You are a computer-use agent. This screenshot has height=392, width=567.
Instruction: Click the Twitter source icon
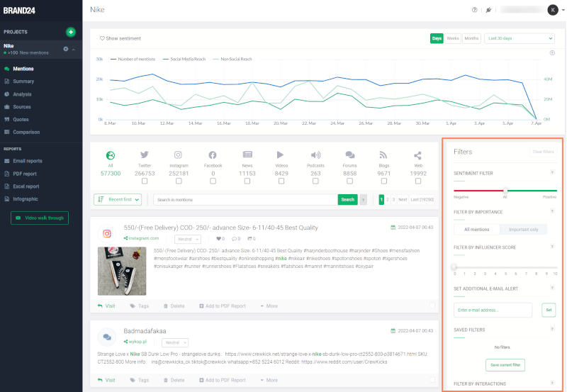(x=145, y=155)
